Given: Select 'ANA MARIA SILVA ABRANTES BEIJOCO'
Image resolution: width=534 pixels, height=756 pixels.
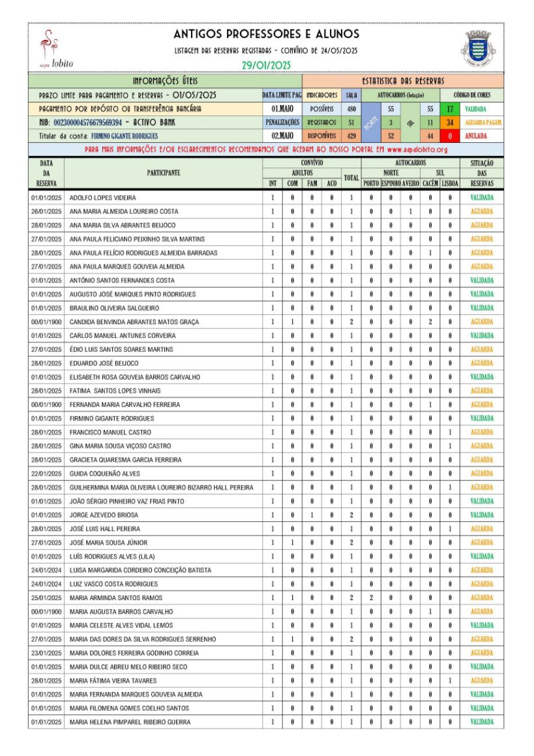Looking at the screenshot, I should click(123, 225).
